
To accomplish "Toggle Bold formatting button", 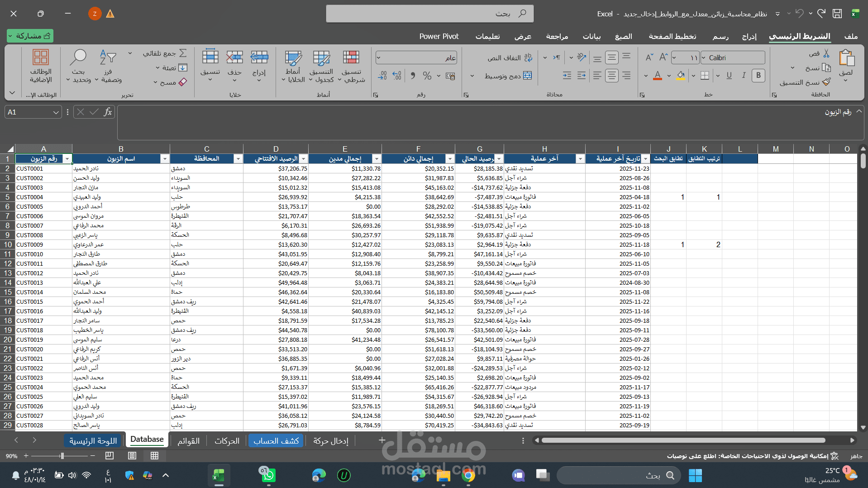I will tap(758, 76).
